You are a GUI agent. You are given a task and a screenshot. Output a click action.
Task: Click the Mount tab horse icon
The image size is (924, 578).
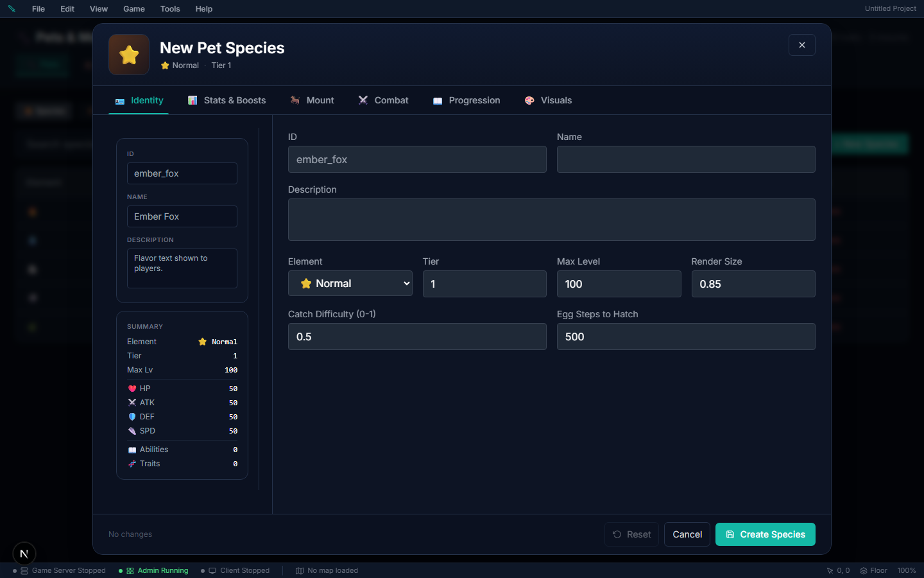pos(295,100)
